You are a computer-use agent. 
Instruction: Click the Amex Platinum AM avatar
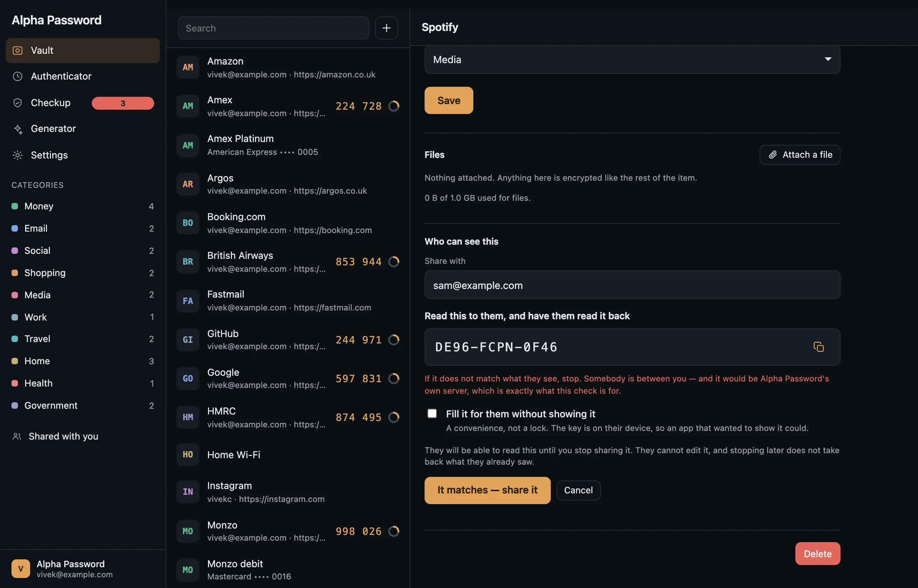188,145
